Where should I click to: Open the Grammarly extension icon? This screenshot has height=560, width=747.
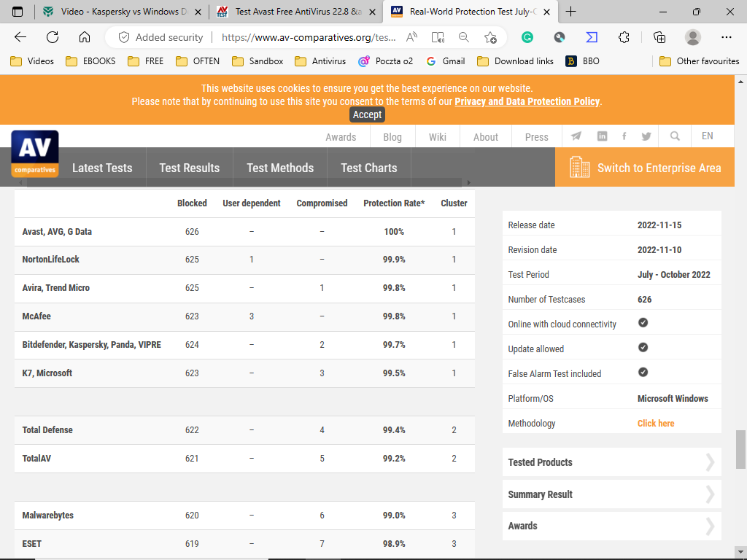[x=527, y=37]
